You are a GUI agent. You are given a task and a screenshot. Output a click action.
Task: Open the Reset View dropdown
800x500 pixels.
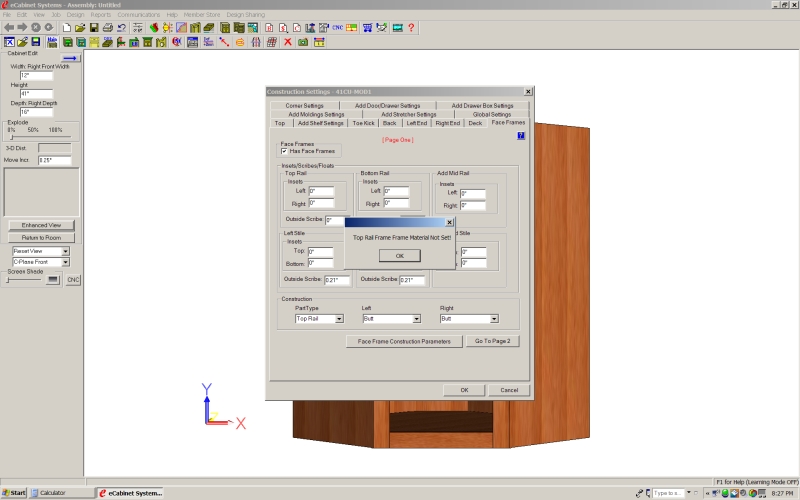coord(65,251)
